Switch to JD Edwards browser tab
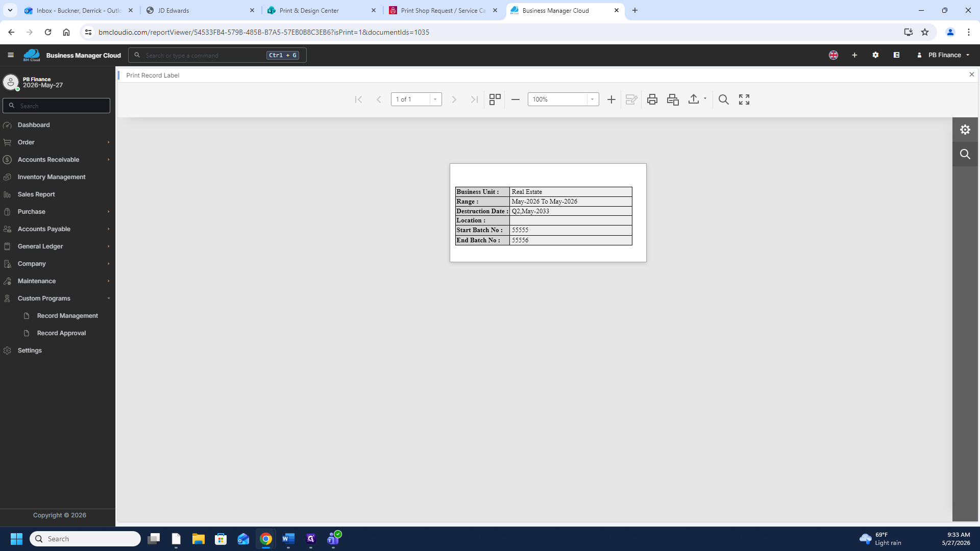This screenshot has width=980, height=551. [x=200, y=10]
